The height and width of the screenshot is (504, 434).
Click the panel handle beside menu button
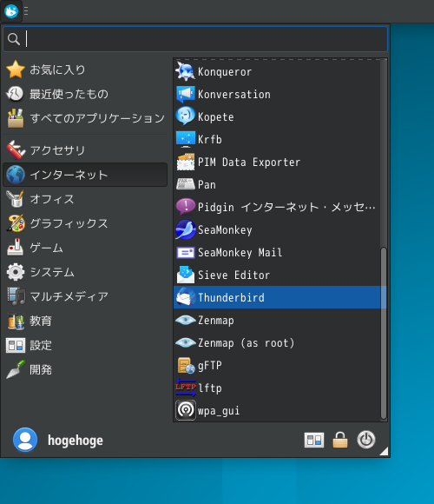[x=26, y=11]
